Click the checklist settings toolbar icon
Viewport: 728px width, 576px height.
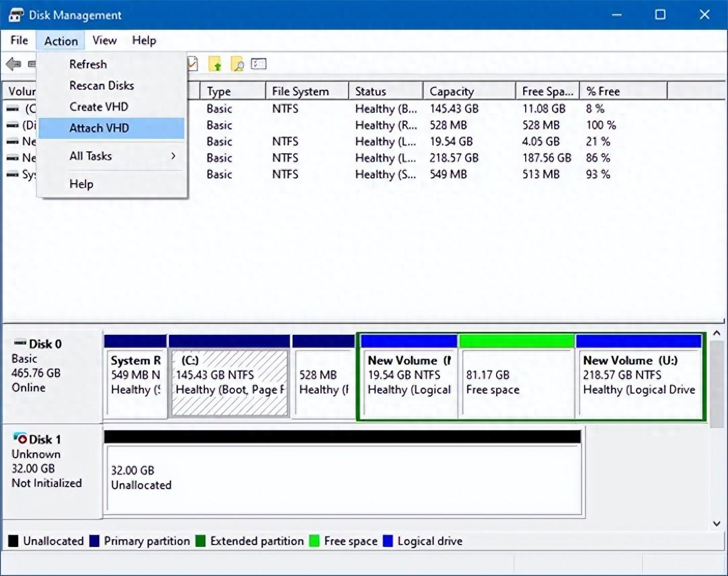(258, 63)
